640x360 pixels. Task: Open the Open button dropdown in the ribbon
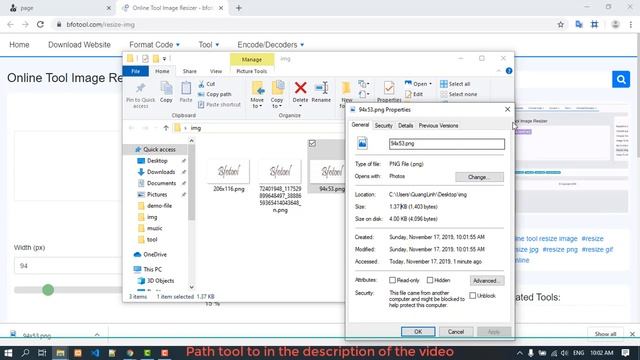point(430,84)
